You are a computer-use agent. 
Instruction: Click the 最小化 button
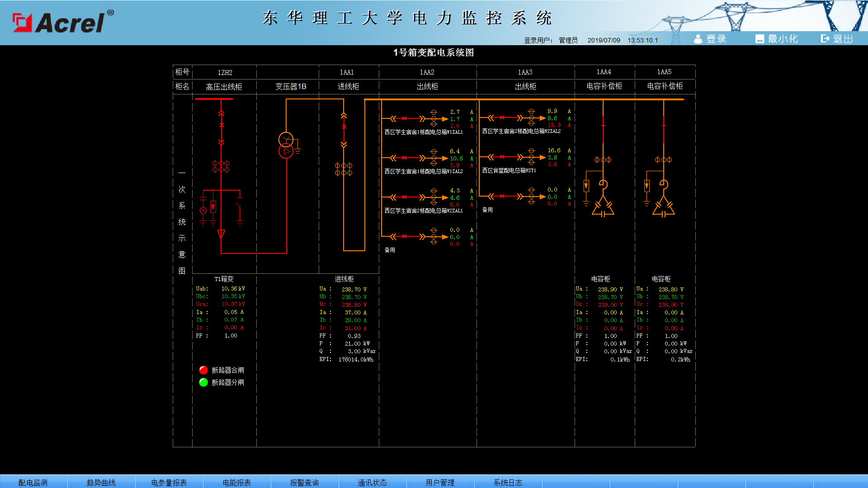777,39
